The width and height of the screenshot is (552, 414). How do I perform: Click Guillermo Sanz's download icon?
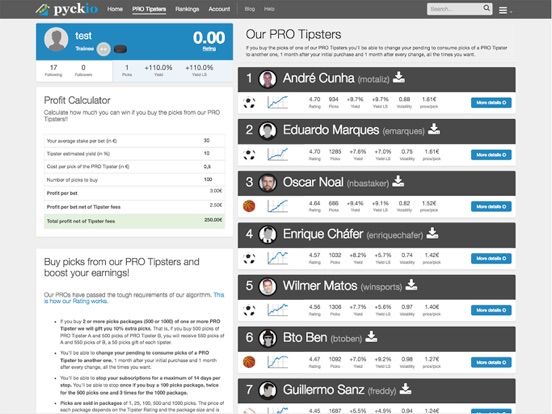[x=406, y=389]
